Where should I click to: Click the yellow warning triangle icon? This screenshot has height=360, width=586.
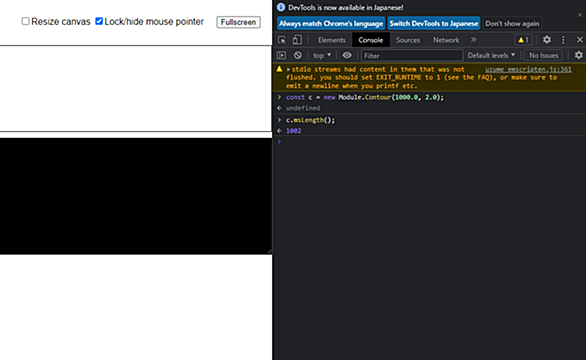tap(279, 69)
